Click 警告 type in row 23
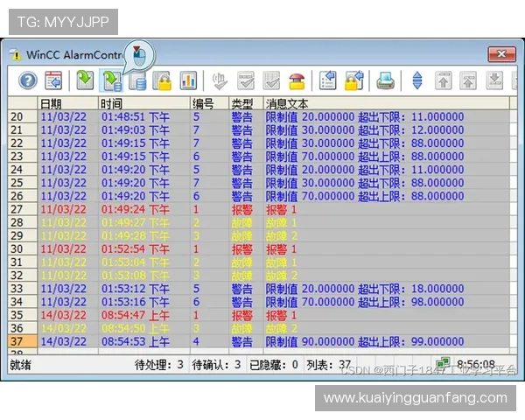The height and width of the screenshot is (420, 525). [x=242, y=157]
